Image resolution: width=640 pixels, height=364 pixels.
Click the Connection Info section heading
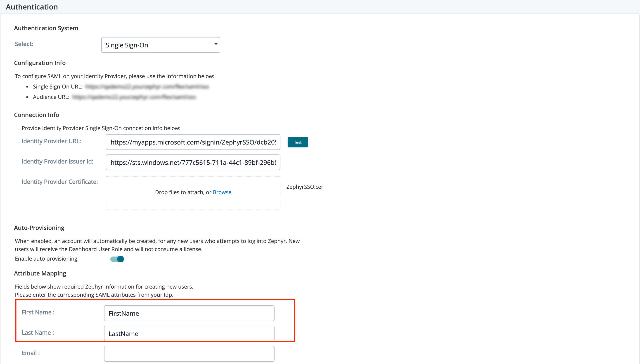(37, 115)
